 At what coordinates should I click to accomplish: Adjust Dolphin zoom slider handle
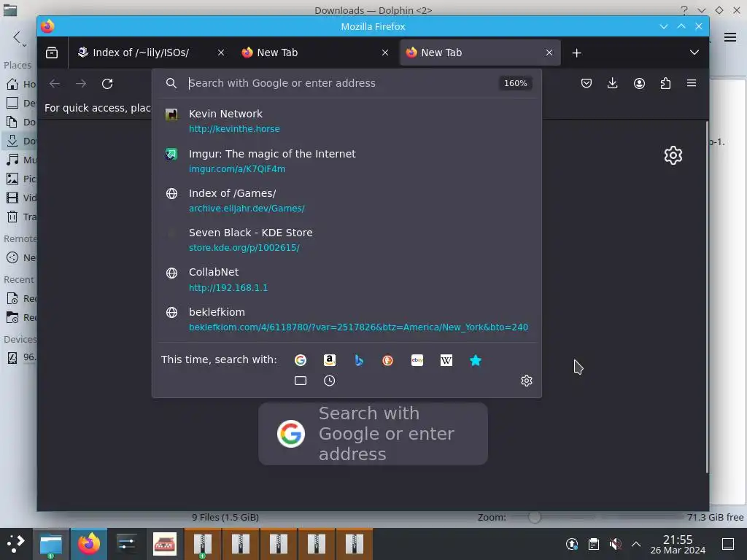[x=535, y=517]
